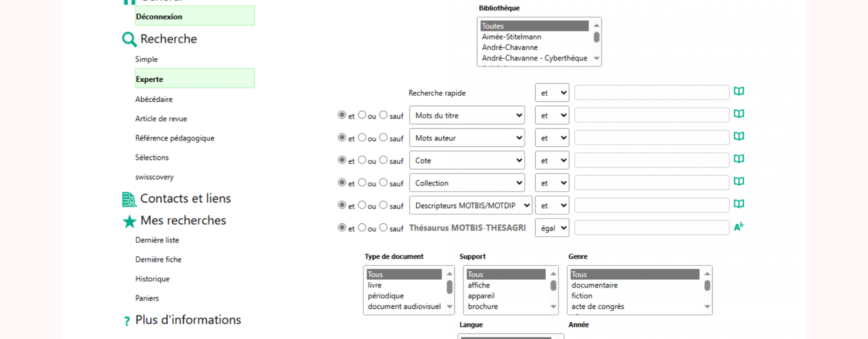The height and width of the screenshot is (339, 868).
Task: Open the Mots du titre field dropdown
Action: click(x=467, y=115)
